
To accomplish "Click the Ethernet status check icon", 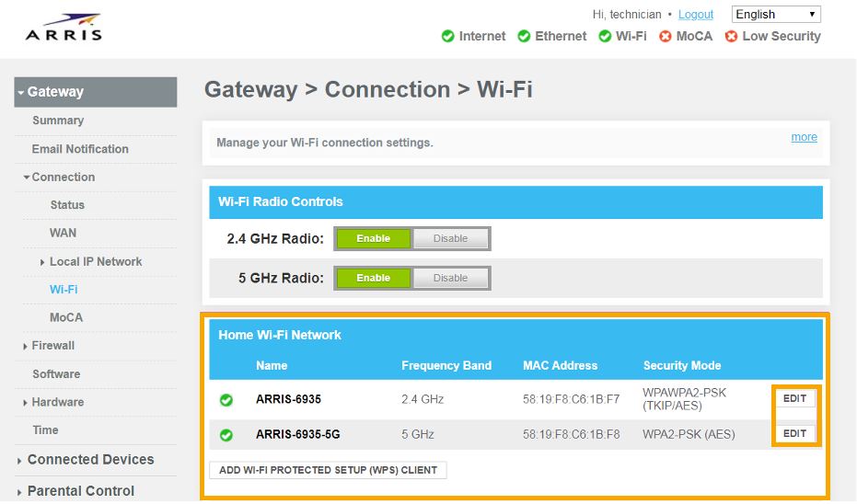I will (x=524, y=37).
